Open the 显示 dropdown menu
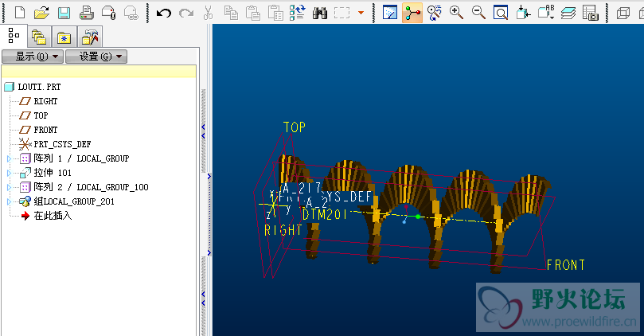Image resolution: width=644 pixels, height=336 pixels. click(x=33, y=57)
